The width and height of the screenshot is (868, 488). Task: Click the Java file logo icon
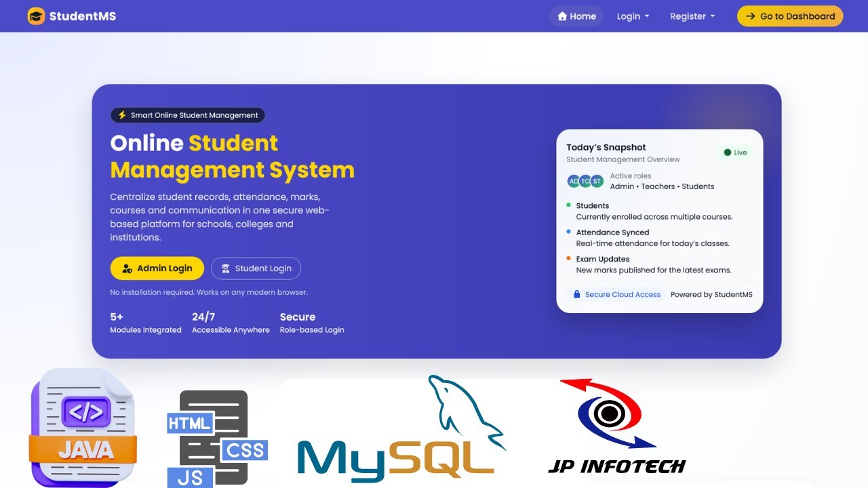[83, 427]
